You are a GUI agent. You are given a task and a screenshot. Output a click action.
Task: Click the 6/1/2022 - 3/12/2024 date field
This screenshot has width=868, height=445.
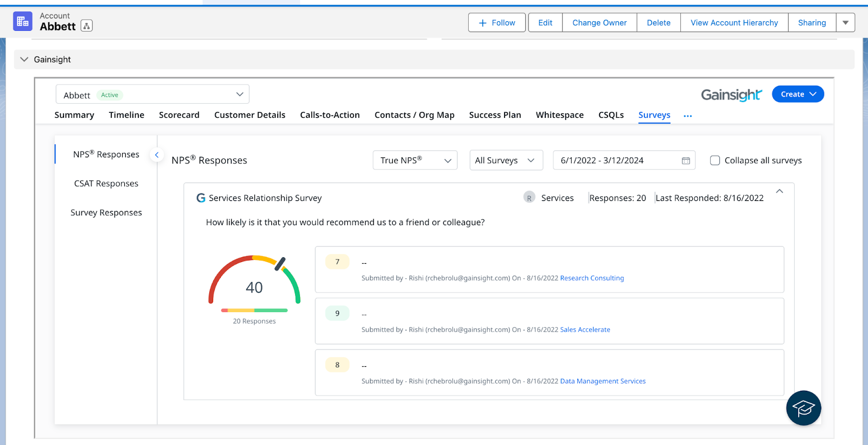tap(624, 160)
